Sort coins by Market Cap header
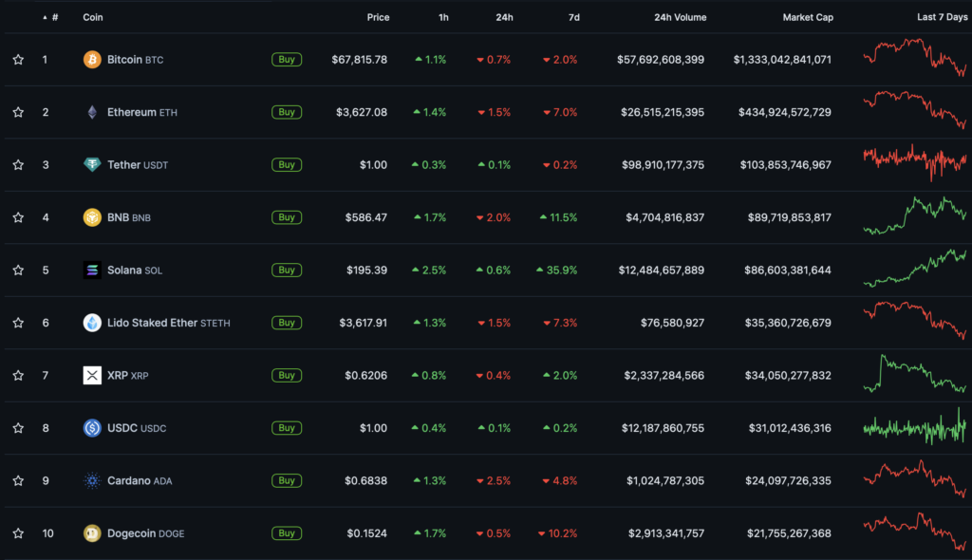972x560 pixels. coord(807,17)
